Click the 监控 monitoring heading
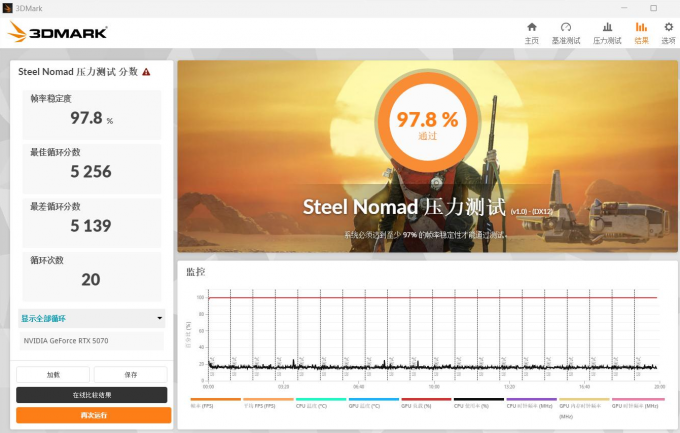 point(196,272)
